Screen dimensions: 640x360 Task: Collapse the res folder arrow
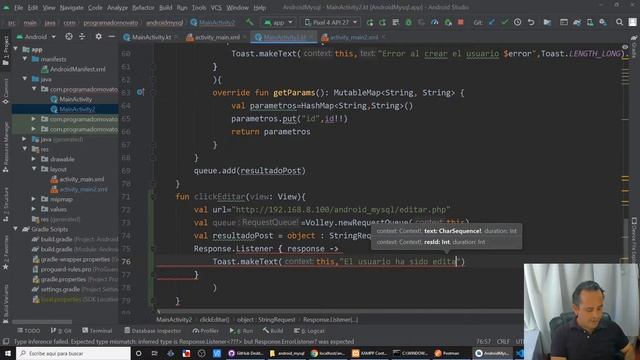pos(25,149)
